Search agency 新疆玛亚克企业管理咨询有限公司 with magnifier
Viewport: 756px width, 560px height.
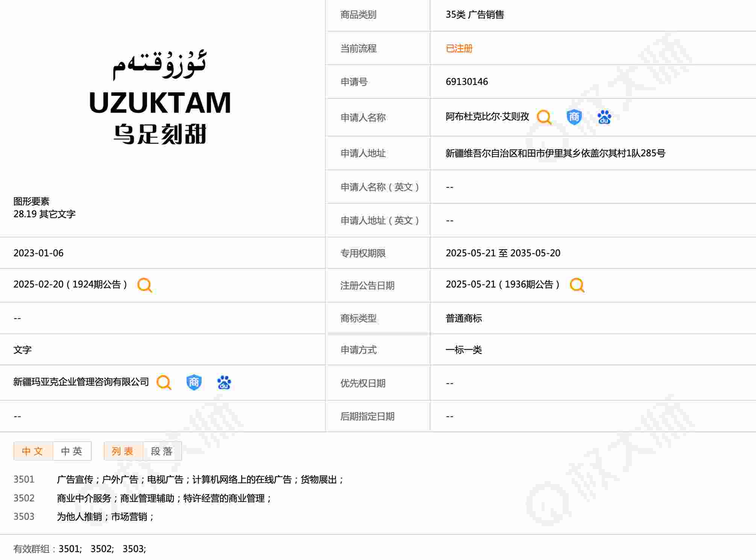[x=164, y=382]
